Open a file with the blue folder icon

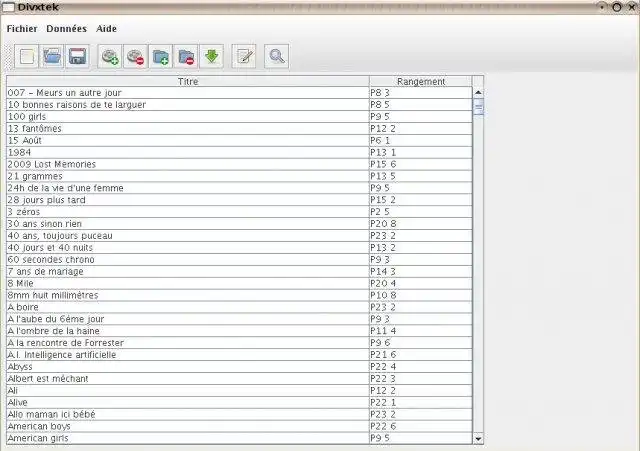(52, 56)
